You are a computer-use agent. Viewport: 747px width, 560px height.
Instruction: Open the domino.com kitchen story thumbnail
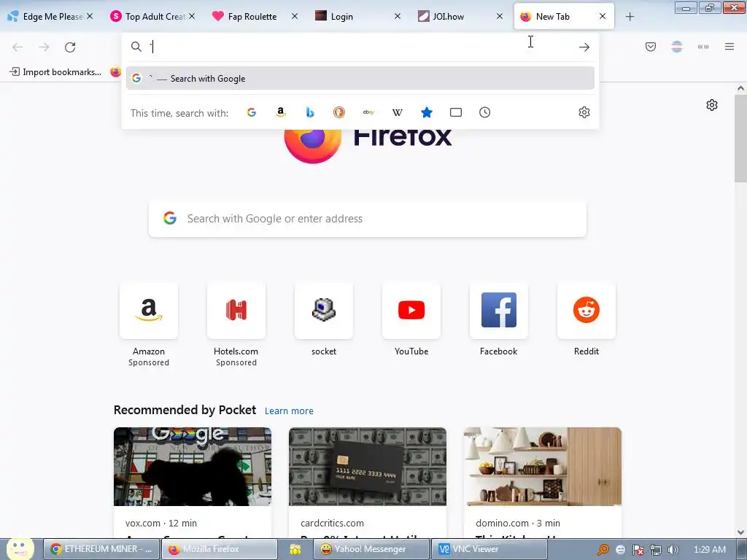[x=543, y=467]
